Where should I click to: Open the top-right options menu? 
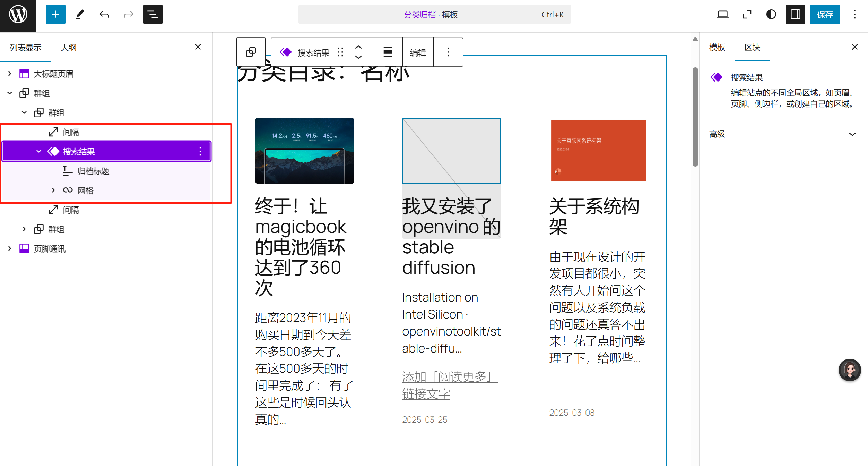pyautogui.click(x=855, y=14)
